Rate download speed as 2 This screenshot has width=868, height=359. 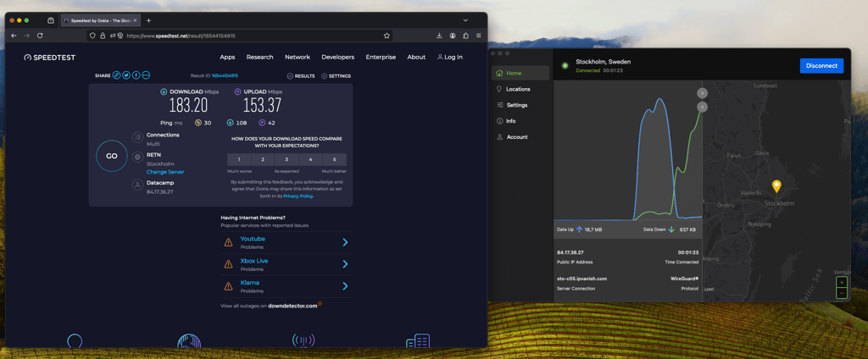(263, 159)
